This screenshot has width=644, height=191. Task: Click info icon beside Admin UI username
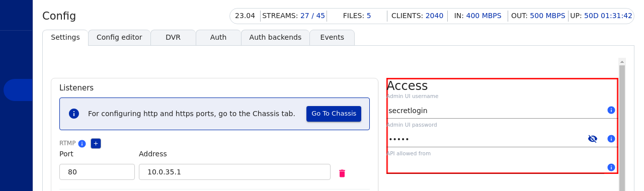pos(611,110)
